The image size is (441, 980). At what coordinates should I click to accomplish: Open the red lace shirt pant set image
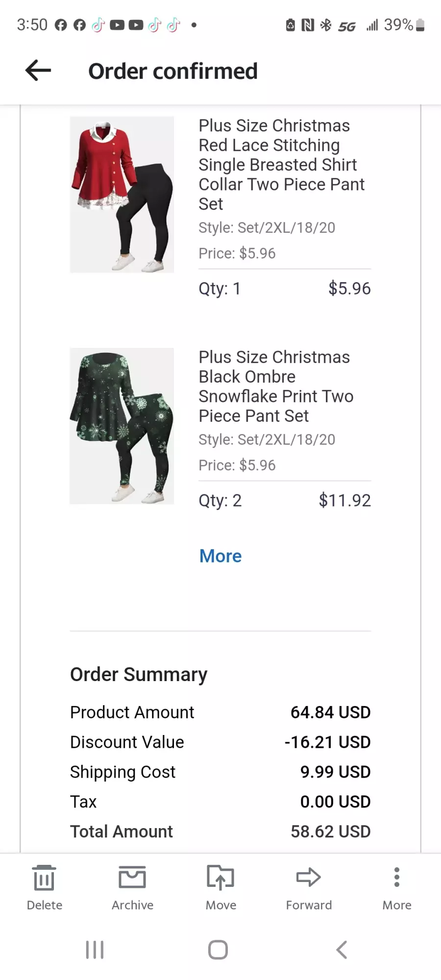[122, 195]
